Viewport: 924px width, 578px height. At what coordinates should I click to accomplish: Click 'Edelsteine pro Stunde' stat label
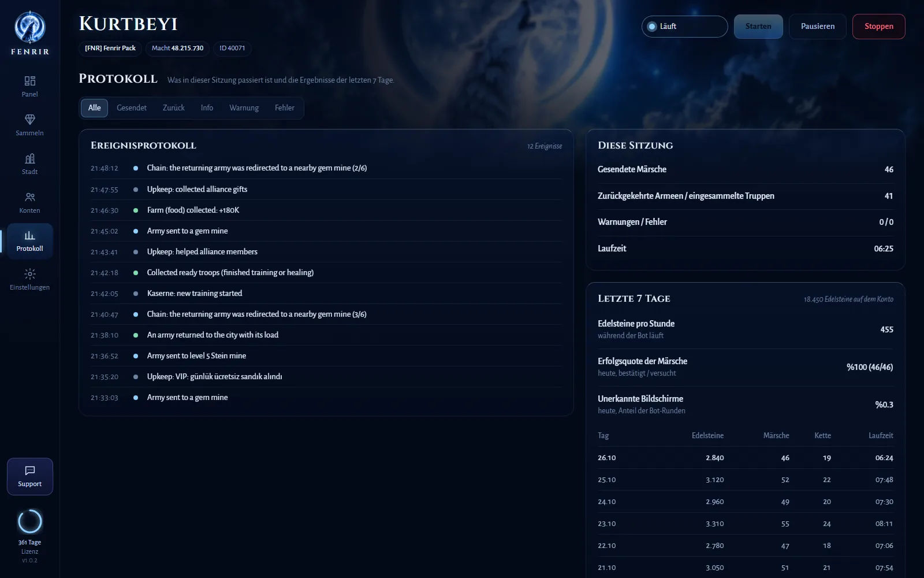coord(636,324)
